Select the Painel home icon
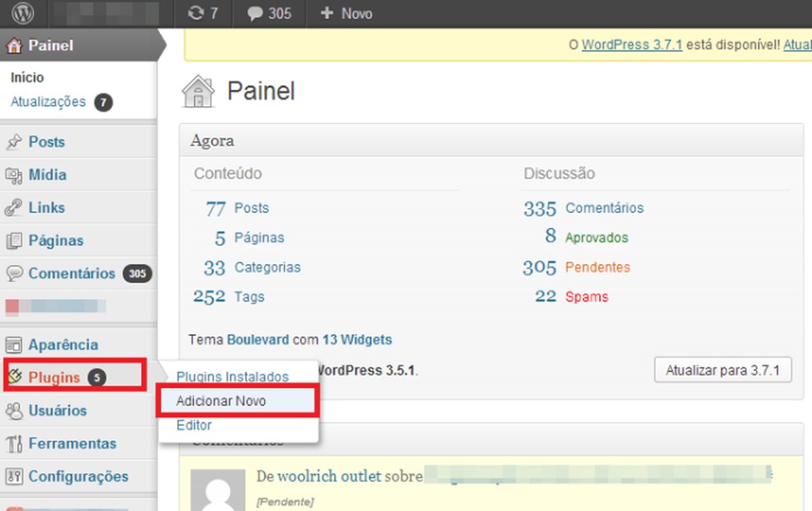812x511 pixels. (13, 45)
